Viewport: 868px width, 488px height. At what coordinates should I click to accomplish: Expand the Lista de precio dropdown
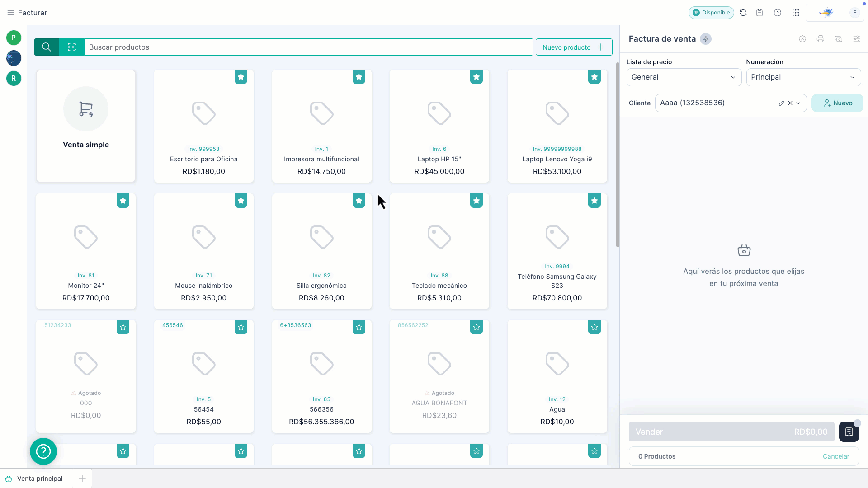[684, 77]
